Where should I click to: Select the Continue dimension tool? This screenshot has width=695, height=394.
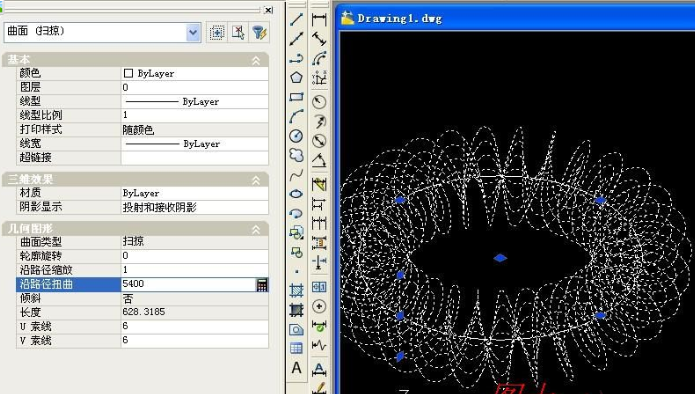[x=319, y=223]
